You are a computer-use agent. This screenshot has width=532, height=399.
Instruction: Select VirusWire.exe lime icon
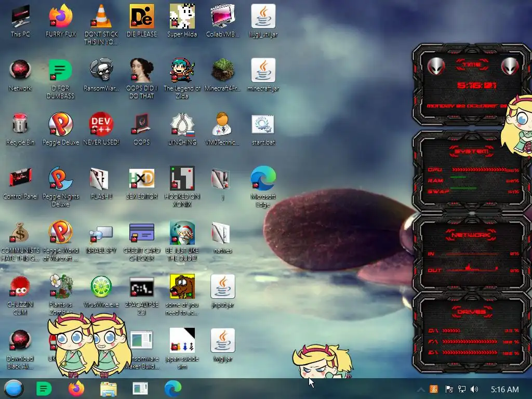pyautogui.click(x=101, y=291)
